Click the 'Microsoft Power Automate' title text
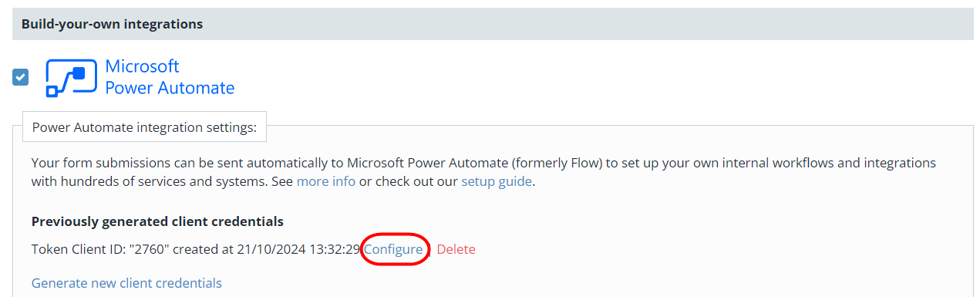Screen dimensions: 980x297 (x=170, y=77)
